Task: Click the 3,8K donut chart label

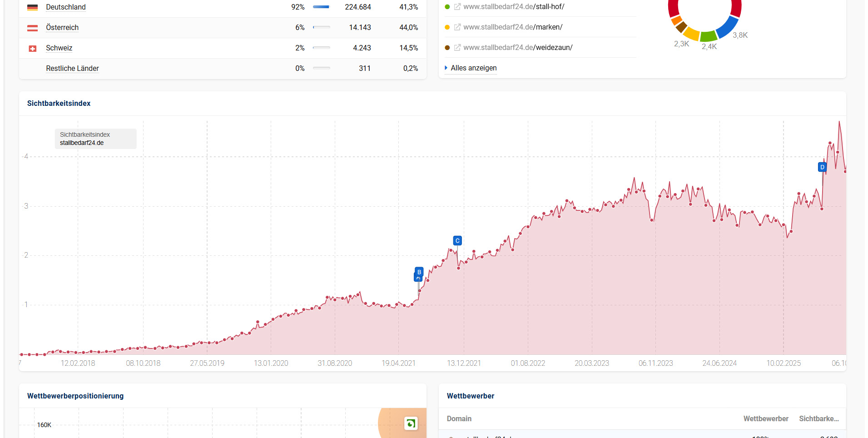Action: [740, 35]
